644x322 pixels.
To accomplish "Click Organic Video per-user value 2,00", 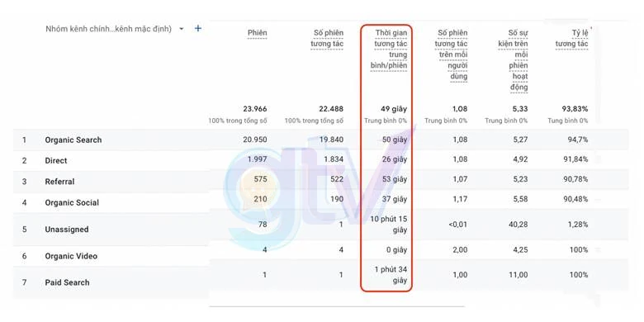I will (460, 249).
